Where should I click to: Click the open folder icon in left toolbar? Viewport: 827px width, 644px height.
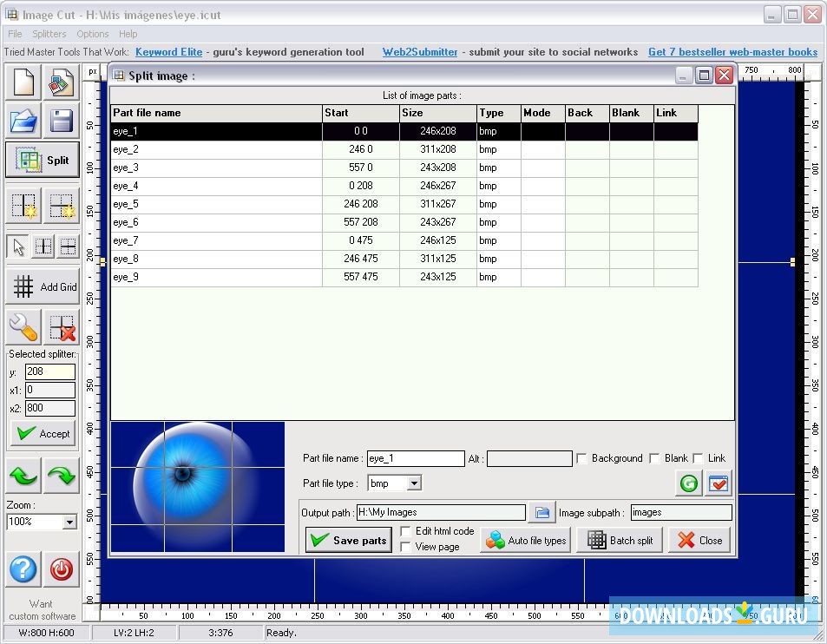click(x=23, y=122)
